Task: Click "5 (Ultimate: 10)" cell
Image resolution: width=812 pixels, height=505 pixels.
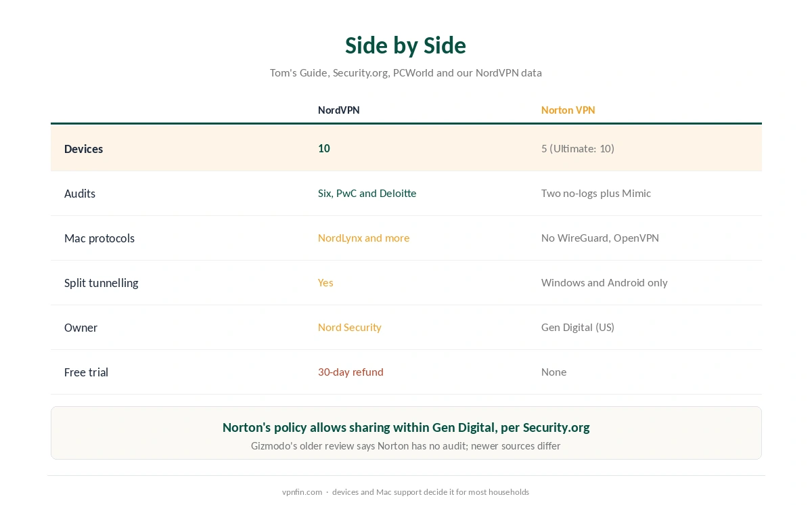Action: (578, 148)
